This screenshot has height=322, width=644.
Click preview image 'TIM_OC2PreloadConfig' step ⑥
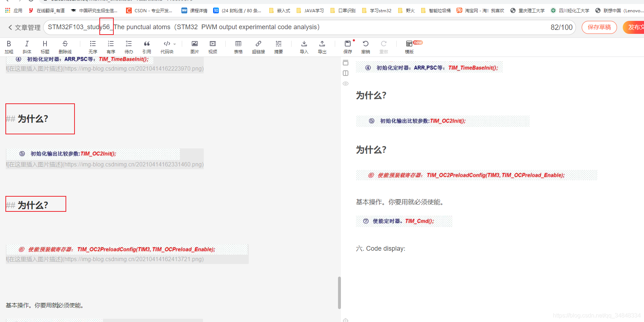click(x=477, y=175)
